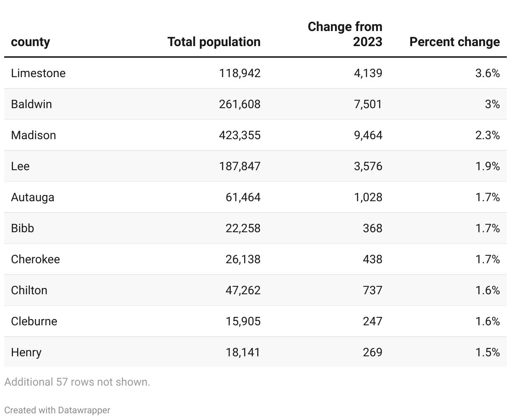Click Limestone's 3.6% percent change
The width and height of the screenshot is (511, 420).
[488, 73]
